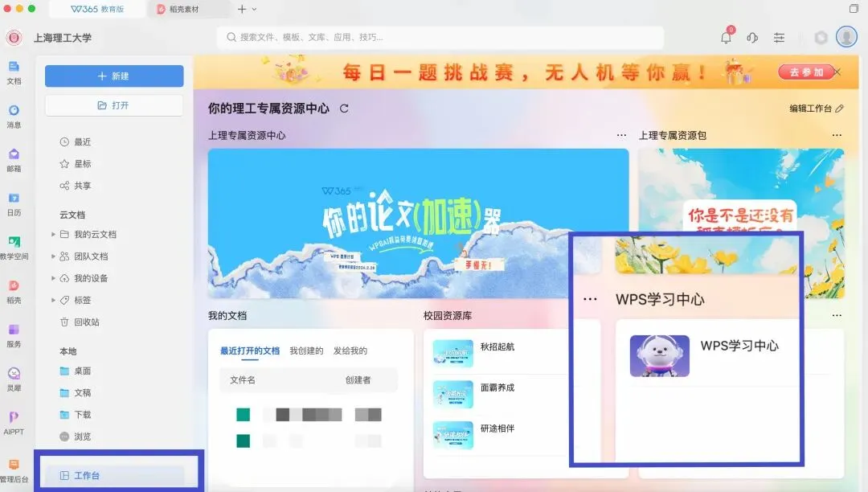Image resolution: width=868 pixels, height=492 pixels.
Task: Open the local 下载 folder
Action: coord(76,415)
